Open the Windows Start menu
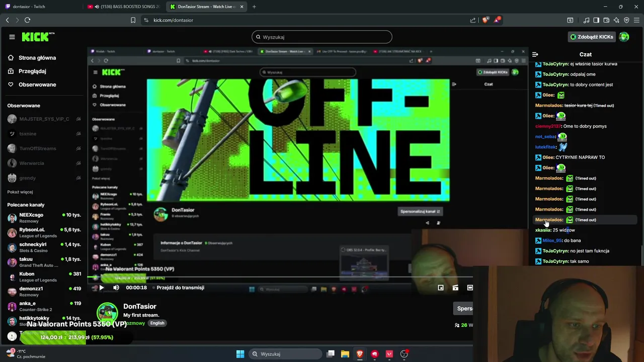The height and width of the screenshot is (362, 644). tap(240, 354)
